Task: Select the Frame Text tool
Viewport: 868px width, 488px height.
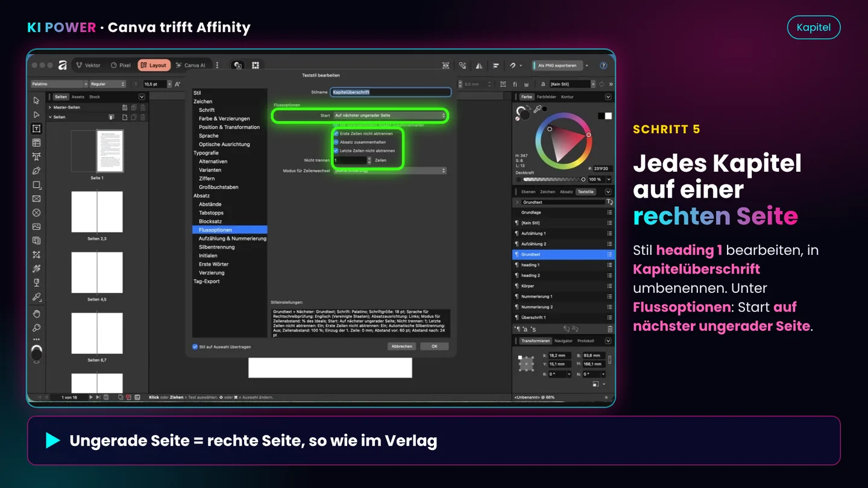Action: coord(37,128)
